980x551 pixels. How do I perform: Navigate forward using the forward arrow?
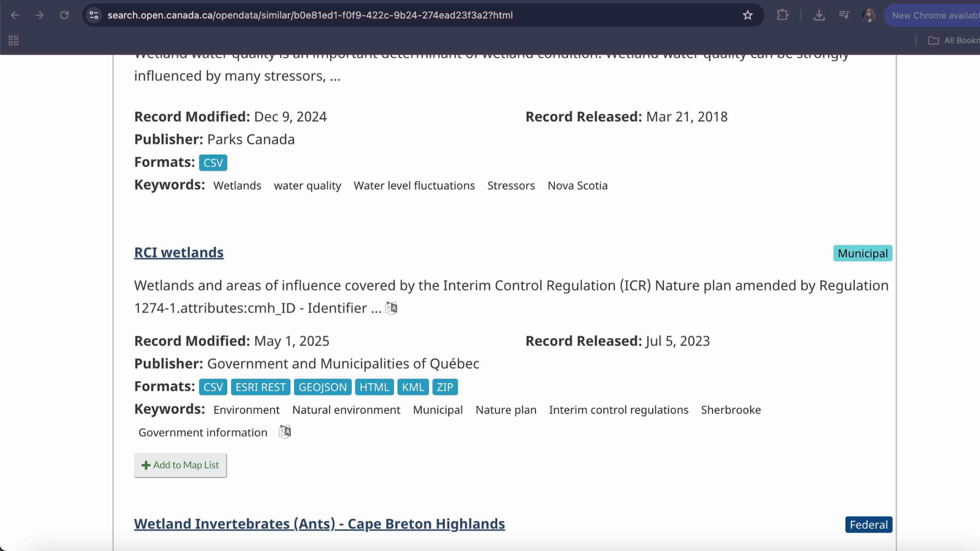coord(39,15)
